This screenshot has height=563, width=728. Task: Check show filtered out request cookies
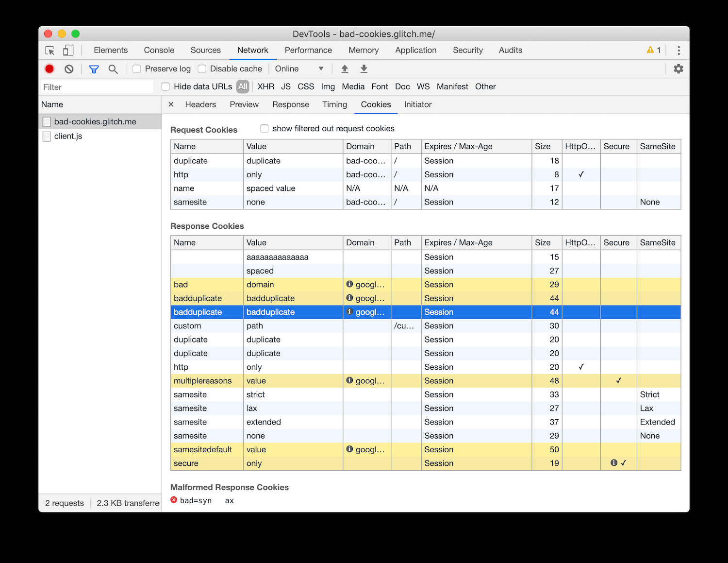click(x=264, y=128)
